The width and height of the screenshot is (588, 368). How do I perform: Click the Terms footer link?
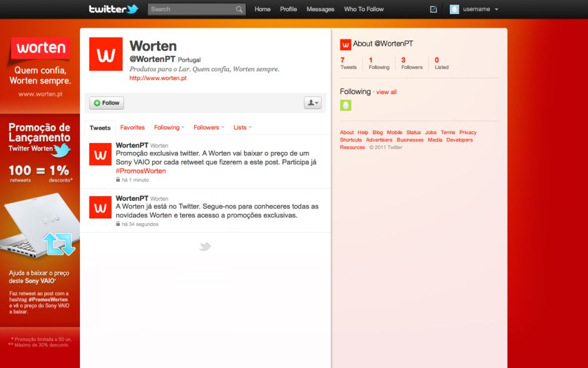(447, 132)
